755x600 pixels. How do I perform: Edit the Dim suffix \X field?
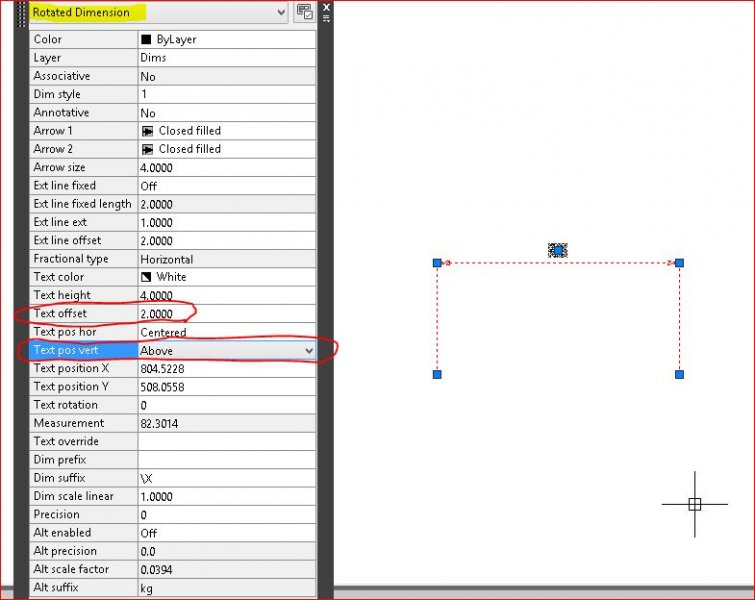tap(227, 478)
